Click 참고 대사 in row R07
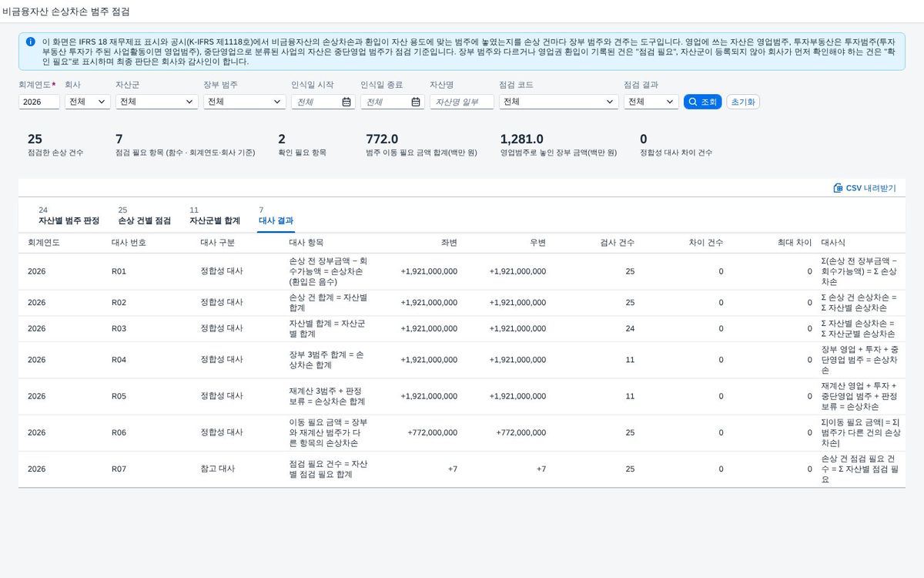 click(217, 469)
